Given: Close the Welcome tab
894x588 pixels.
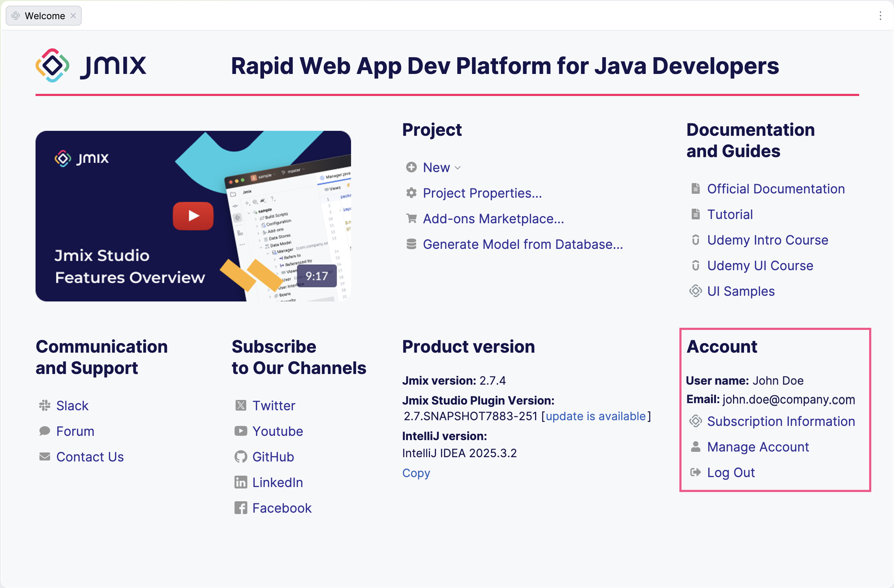Looking at the screenshot, I should [x=73, y=15].
